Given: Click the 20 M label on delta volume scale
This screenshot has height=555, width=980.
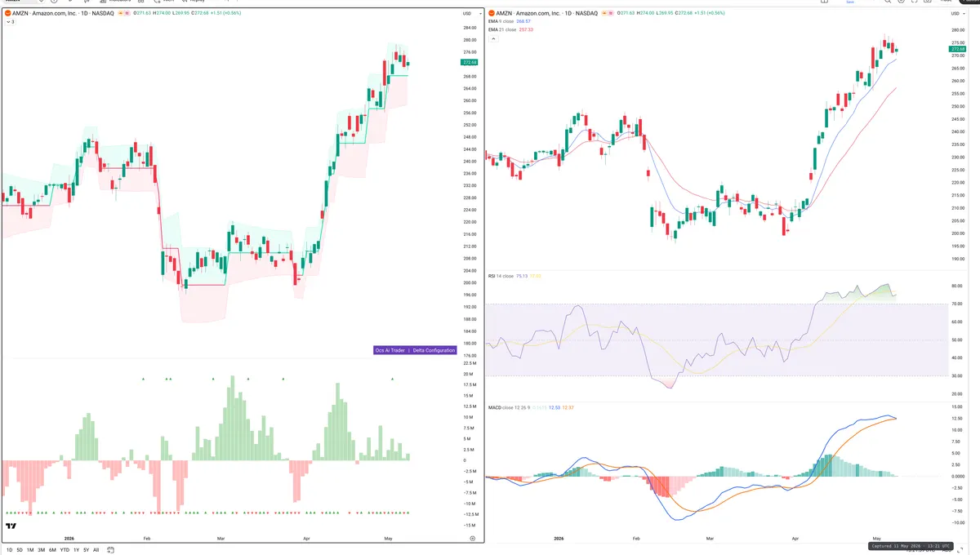Looking at the screenshot, I should pos(468,374).
